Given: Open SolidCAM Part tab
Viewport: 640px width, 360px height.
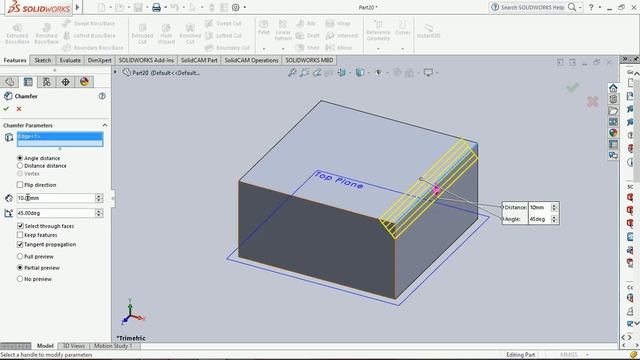Looking at the screenshot, I should pos(199,60).
